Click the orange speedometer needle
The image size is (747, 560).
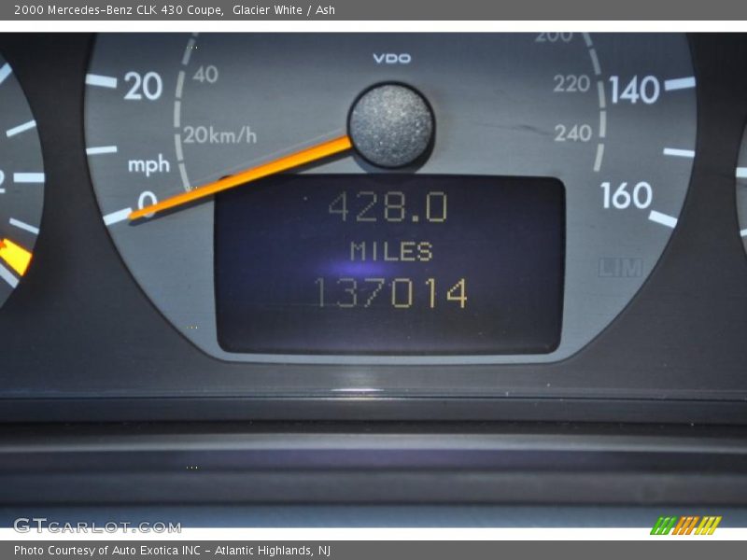243,178
